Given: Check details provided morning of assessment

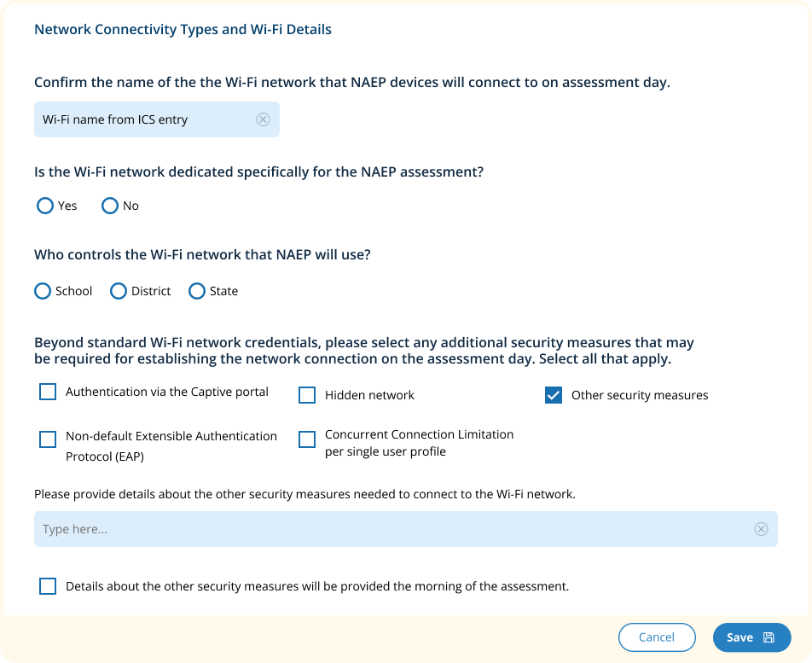Looking at the screenshot, I should [48, 586].
